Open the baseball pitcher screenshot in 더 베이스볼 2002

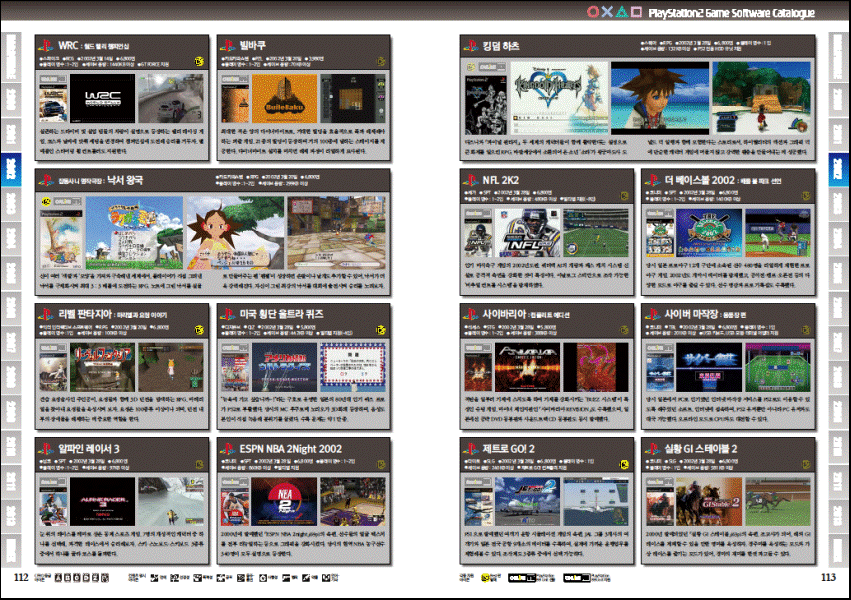pos(778,233)
